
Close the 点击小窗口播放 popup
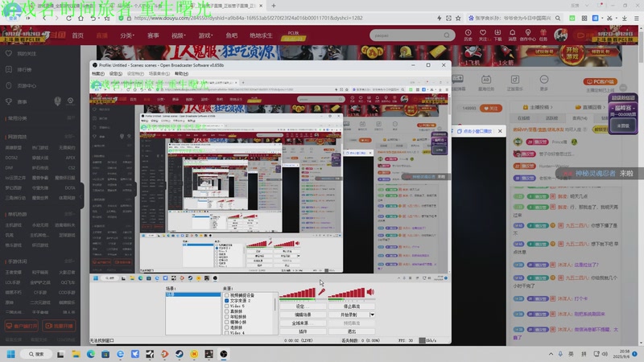point(500,131)
